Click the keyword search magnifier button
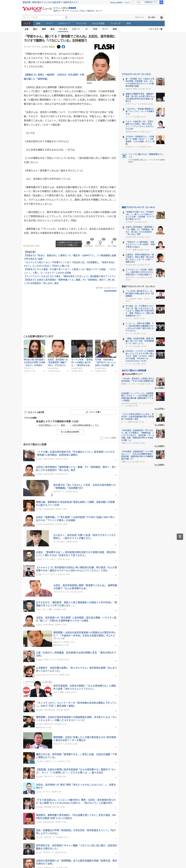 tap(66, 17)
